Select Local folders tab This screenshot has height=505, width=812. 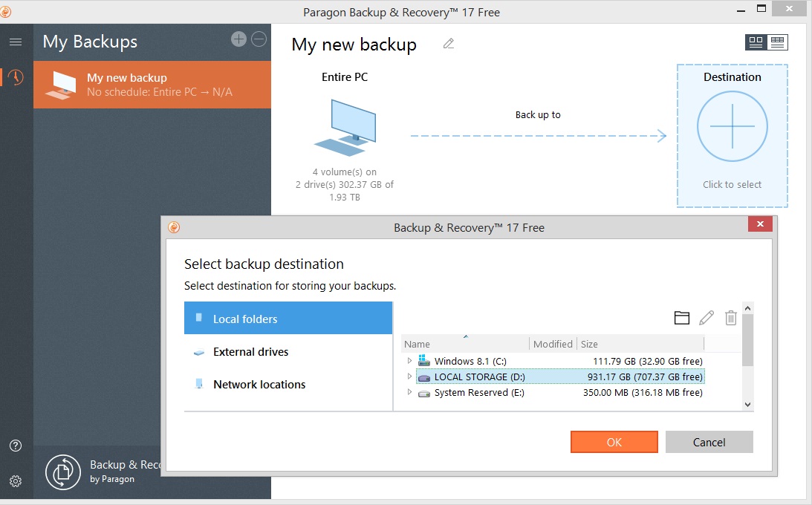288,318
